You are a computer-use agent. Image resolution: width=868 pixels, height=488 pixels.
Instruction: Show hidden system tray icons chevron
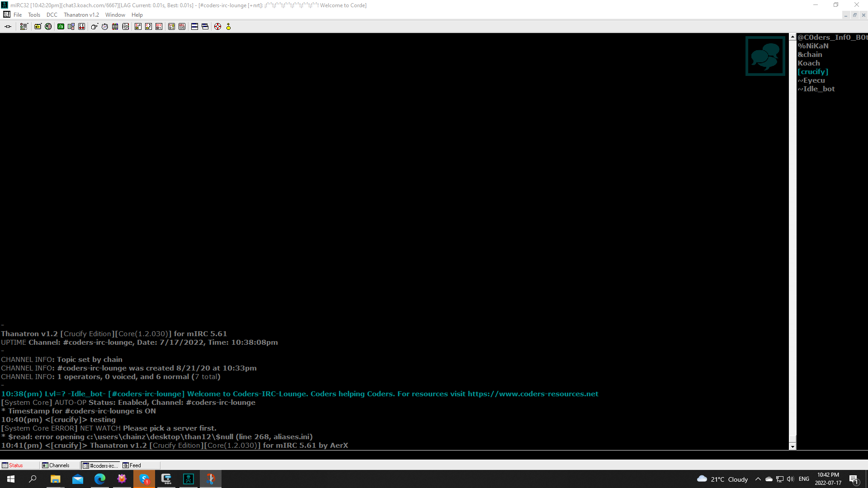pos(758,479)
